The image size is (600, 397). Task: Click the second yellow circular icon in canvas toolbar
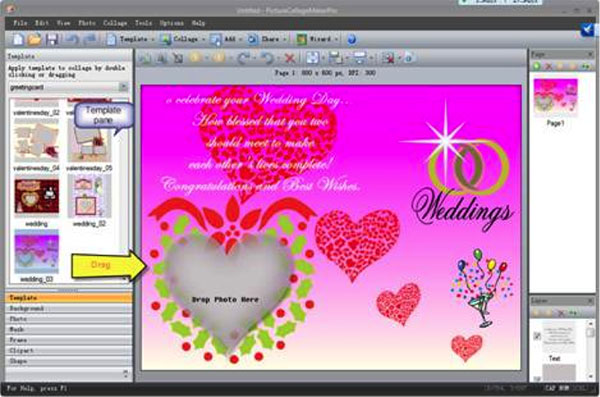point(218,58)
